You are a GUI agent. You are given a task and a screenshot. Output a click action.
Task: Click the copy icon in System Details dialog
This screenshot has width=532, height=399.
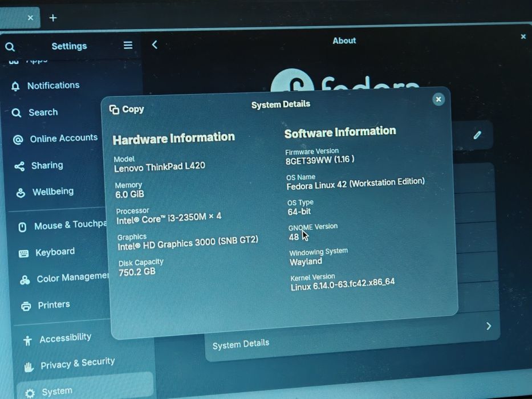pyautogui.click(x=115, y=109)
